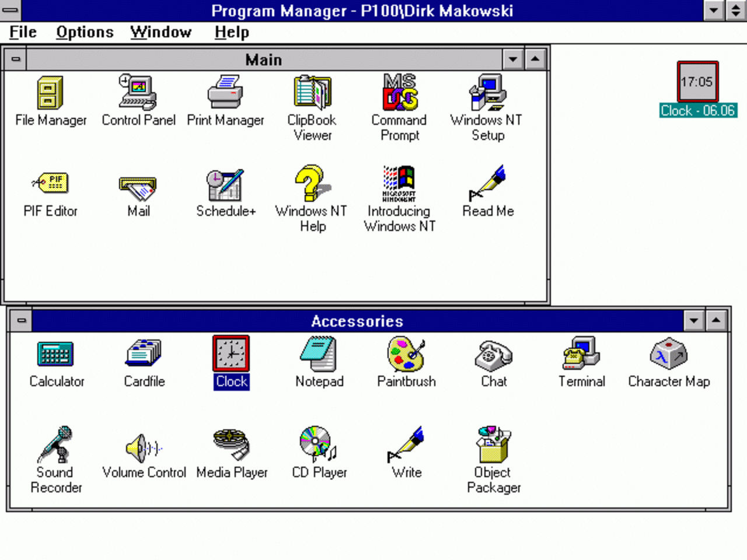Choose the Windows NT Setup icon
Screen dimensions: 747x560
click(x=487, y=92)
